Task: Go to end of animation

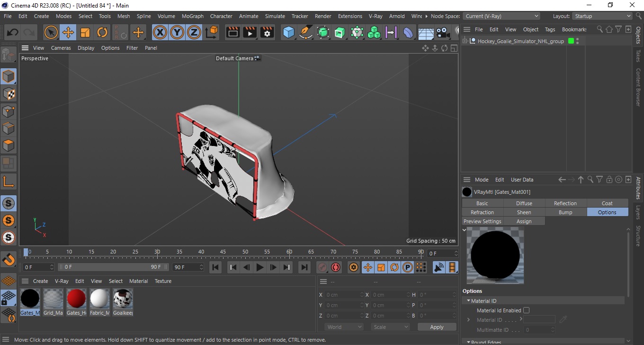Action: click(x=304, y=267)
